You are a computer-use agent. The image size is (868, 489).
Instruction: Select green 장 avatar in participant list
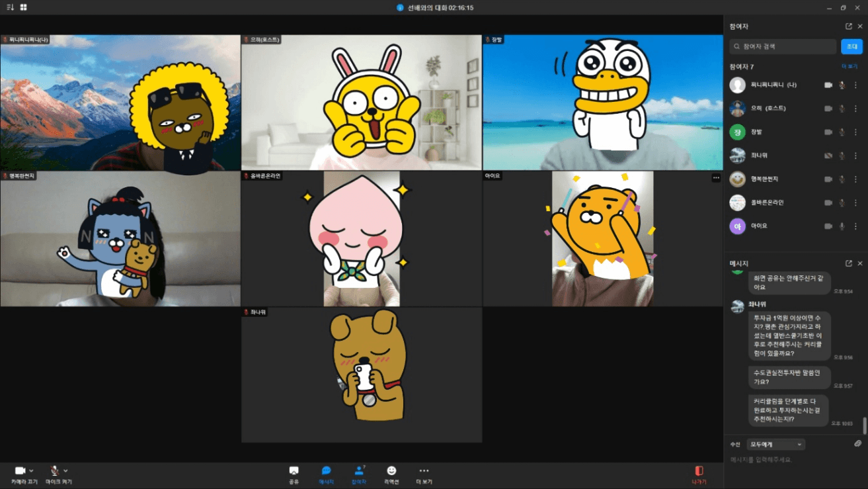[738, 132]
